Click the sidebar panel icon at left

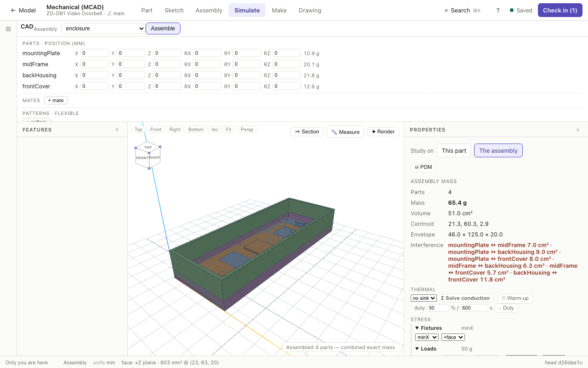click(x=8, y=29)
